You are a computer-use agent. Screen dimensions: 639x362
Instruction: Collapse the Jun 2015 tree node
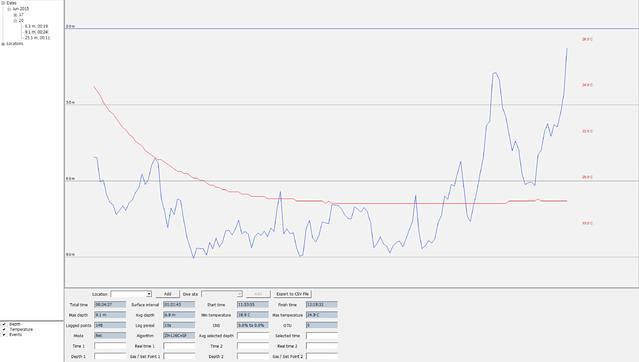click(x=9, y=9)
